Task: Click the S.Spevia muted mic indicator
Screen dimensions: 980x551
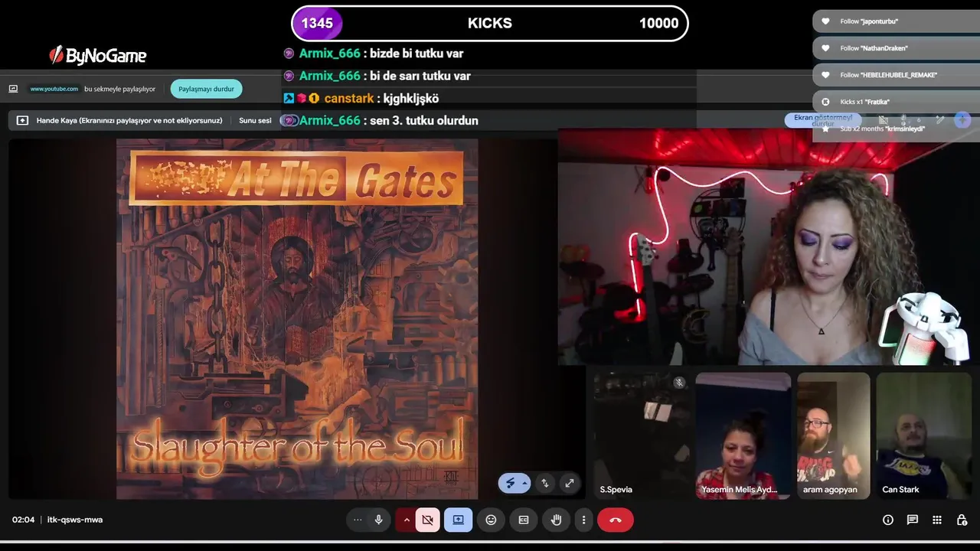Action: point(679,383)
